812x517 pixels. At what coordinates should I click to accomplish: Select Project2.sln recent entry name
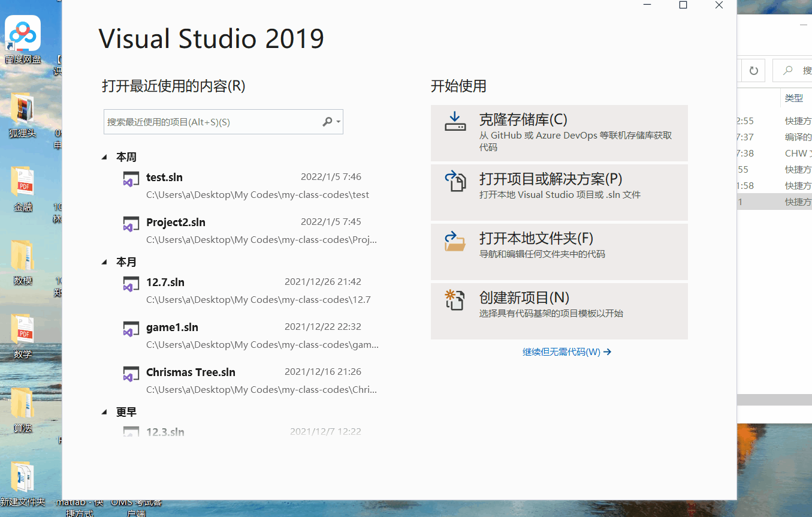176,223
